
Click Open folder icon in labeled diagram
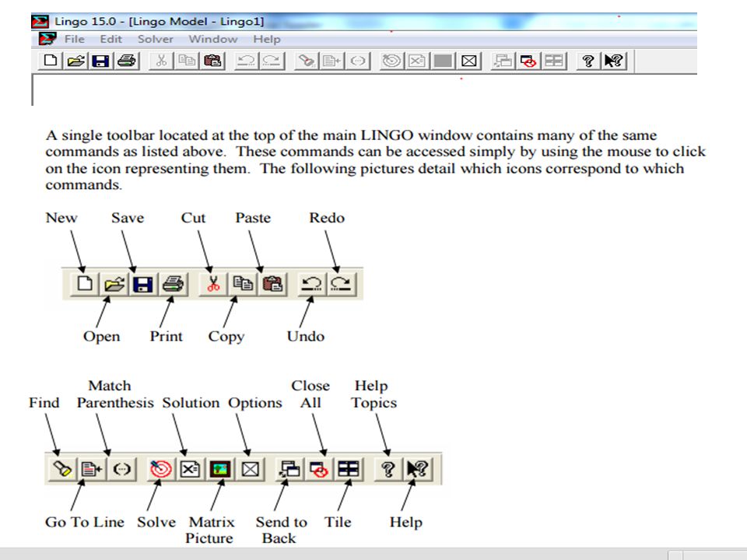click(114, 285)
